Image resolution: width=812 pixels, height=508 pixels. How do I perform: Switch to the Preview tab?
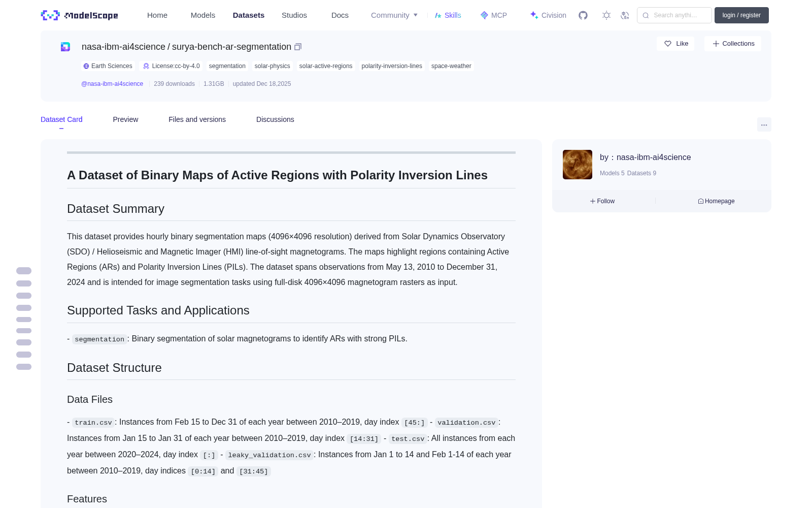pyautogui.click(x=125, y=119)
